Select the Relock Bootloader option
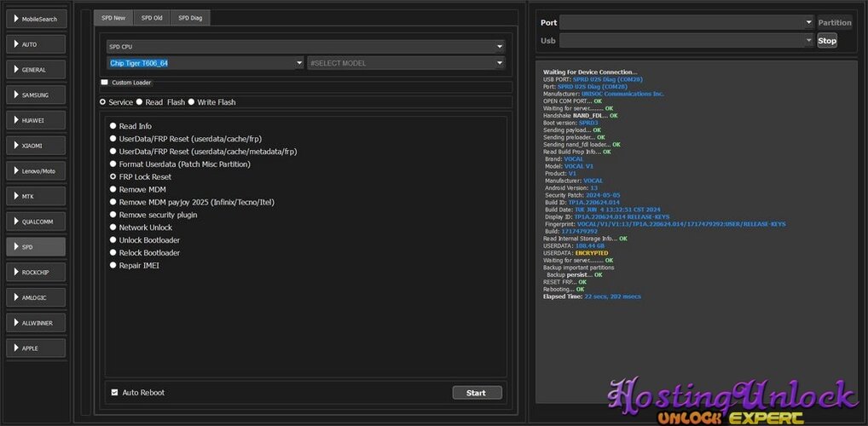 click(113, 253)
